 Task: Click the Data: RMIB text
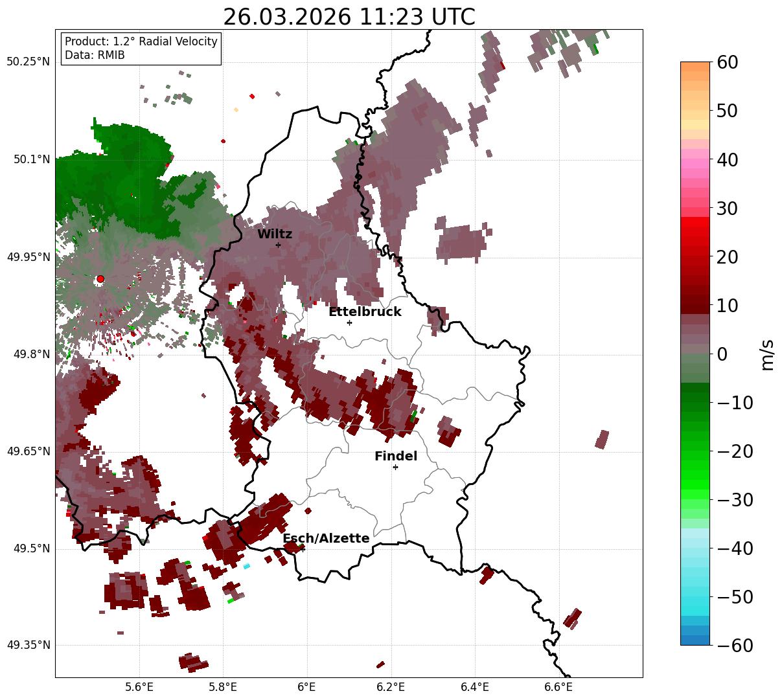[95, 55]
